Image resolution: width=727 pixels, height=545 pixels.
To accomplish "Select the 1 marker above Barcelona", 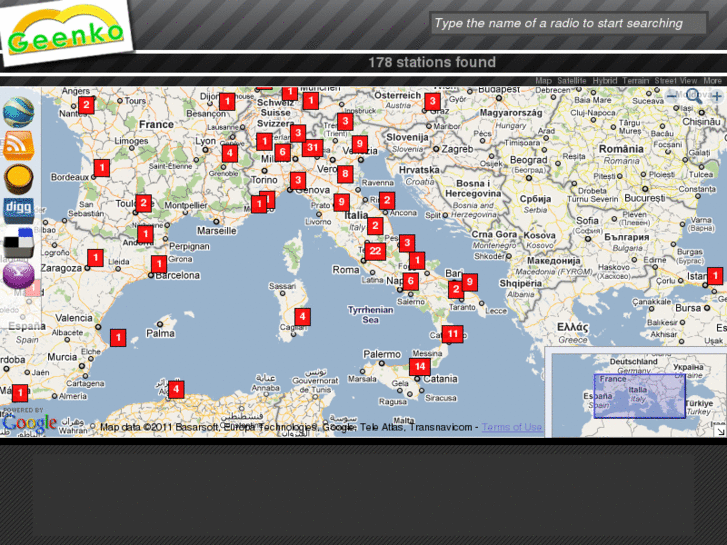I will coord(159,264).
